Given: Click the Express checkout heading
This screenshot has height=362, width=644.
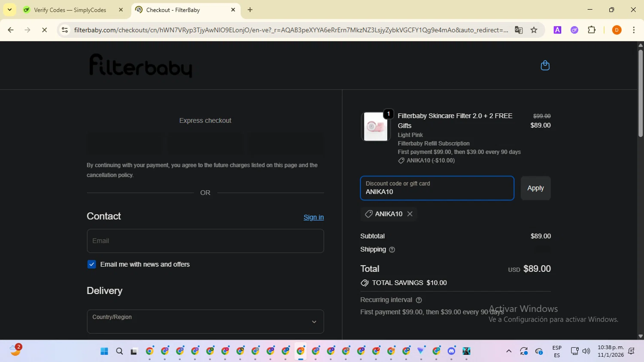Looking at the screenshot, I should (205, 121).
